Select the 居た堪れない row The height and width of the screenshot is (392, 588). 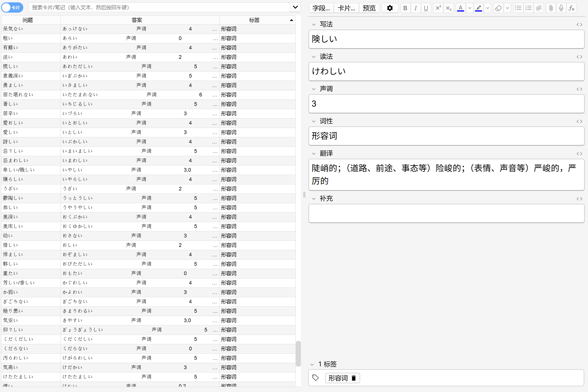click(148, 95)
